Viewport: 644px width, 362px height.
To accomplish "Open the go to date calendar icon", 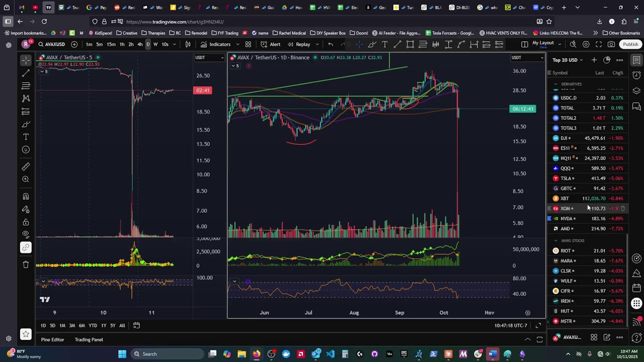I will 136,325.
